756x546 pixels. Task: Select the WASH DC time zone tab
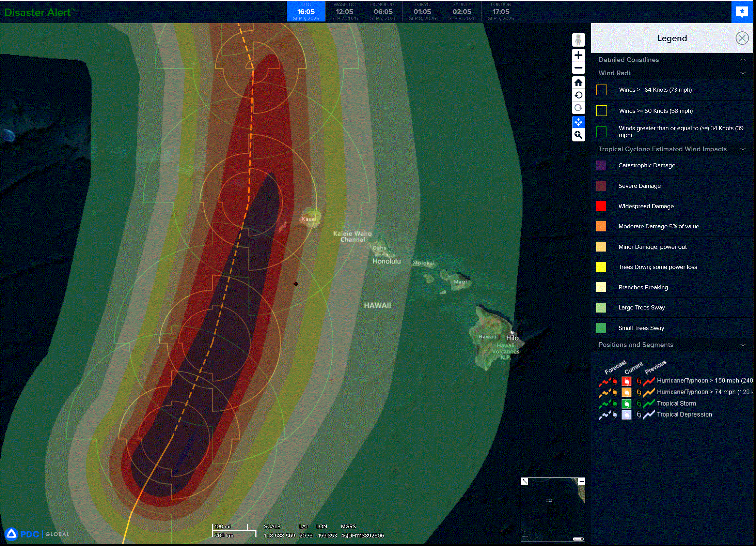(345, 12)
